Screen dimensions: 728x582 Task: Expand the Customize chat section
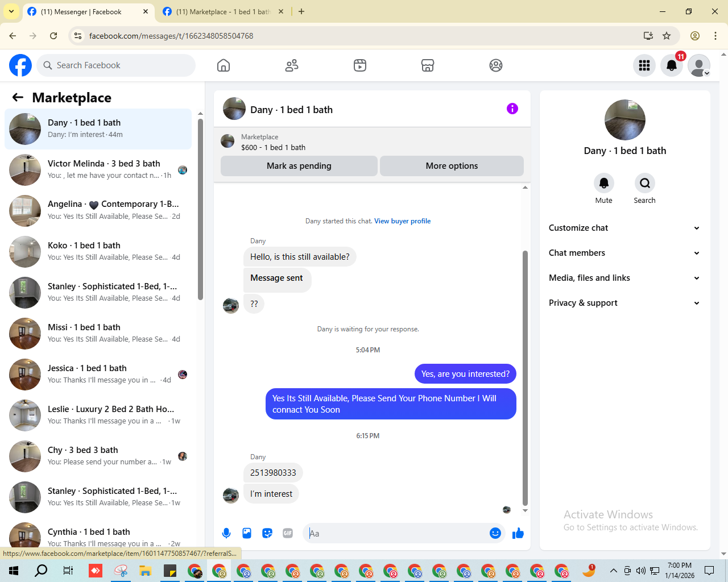624,228
